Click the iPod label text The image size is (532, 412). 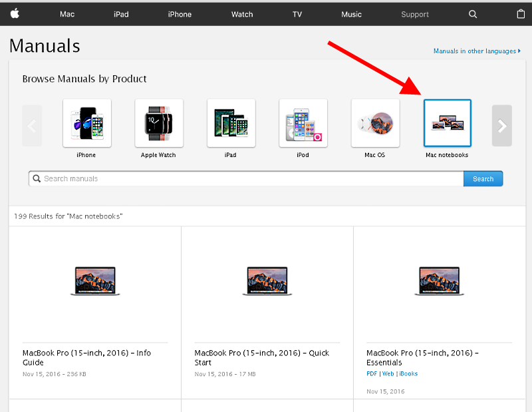(x=303, y=155)
